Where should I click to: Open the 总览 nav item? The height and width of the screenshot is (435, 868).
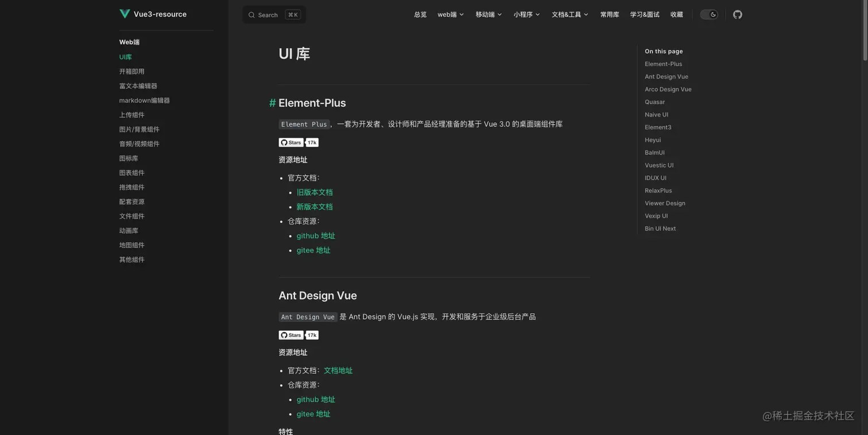(420, 14)
